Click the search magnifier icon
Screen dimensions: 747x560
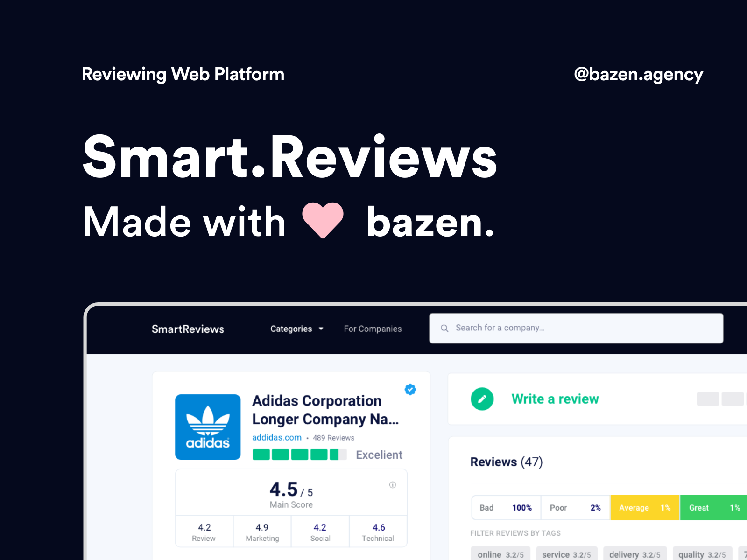[x=444, y=328]
